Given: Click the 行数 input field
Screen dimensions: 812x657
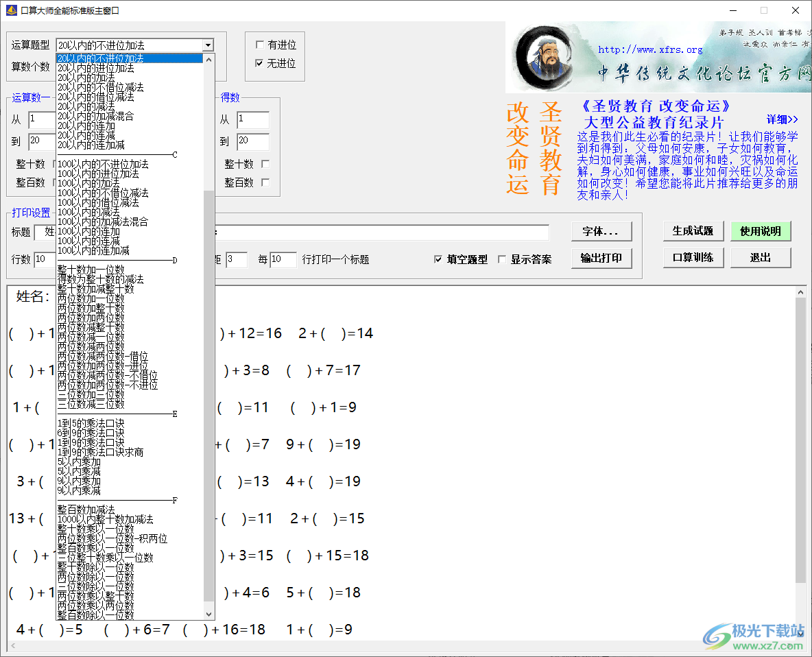Looking at the screenshot, I should click(x=45, y=259).
